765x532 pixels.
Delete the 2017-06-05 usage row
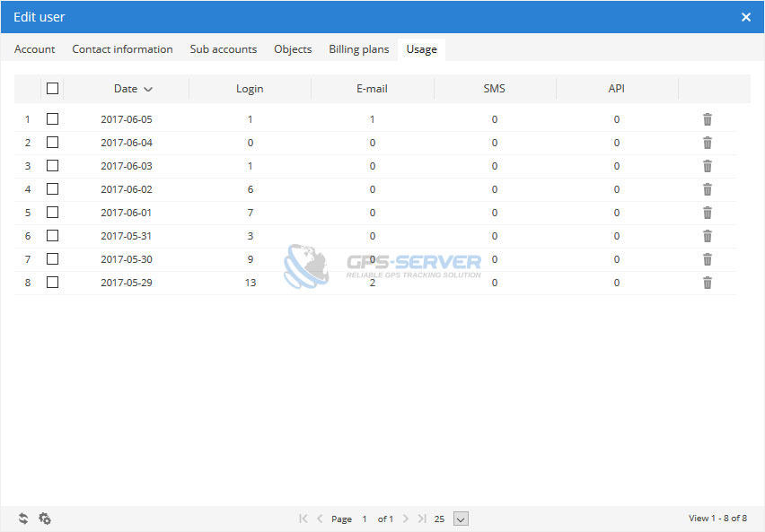coord(708,119)
